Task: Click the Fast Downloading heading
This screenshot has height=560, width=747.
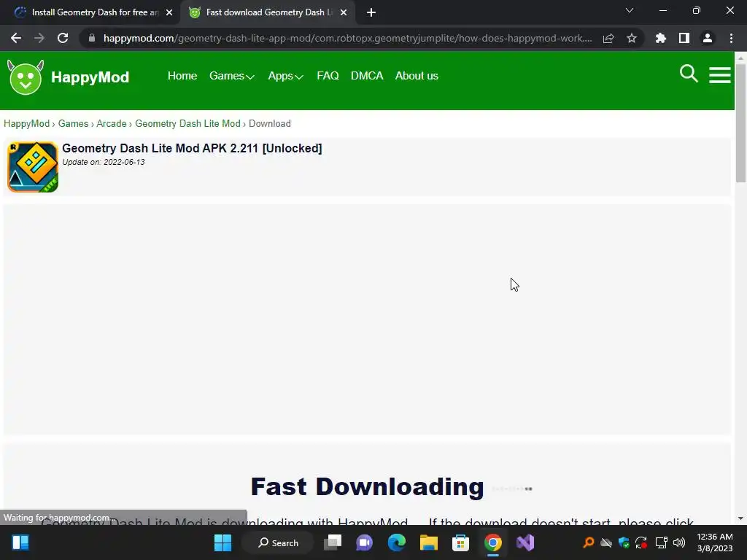Action: (x=368, y=486)
